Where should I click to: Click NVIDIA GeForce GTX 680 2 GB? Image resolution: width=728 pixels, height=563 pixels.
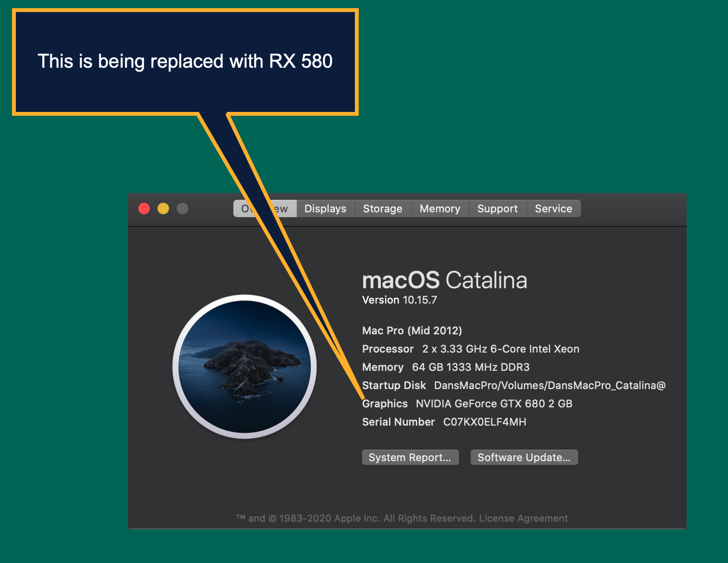(x=494, y=404)
